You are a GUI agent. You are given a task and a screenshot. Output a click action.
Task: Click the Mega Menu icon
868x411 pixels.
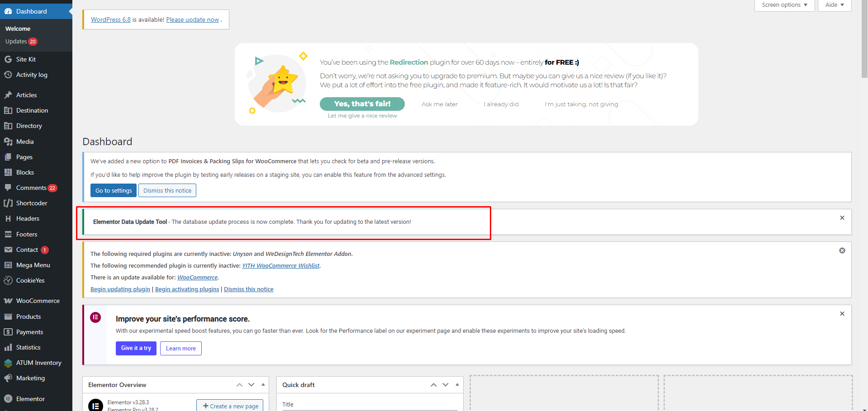click(8, 265)
